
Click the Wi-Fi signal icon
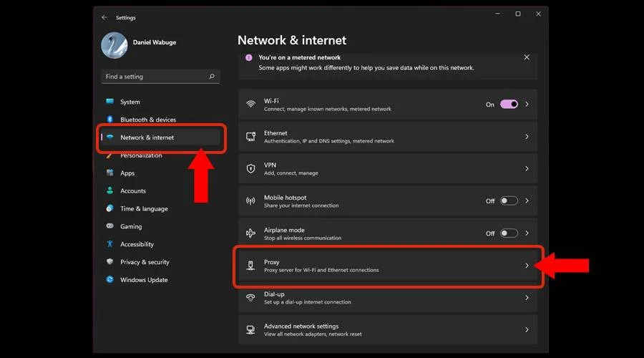[250, 104]
